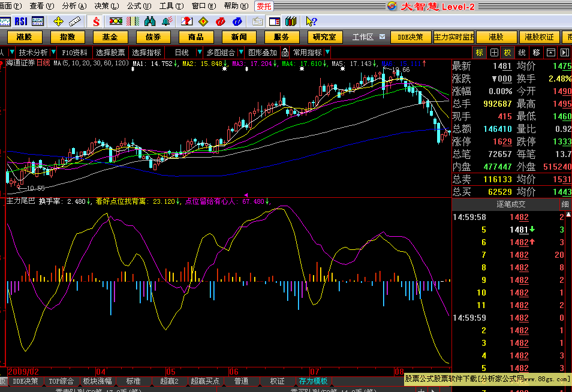Click the yellow 债券 button

coord(153,37)
